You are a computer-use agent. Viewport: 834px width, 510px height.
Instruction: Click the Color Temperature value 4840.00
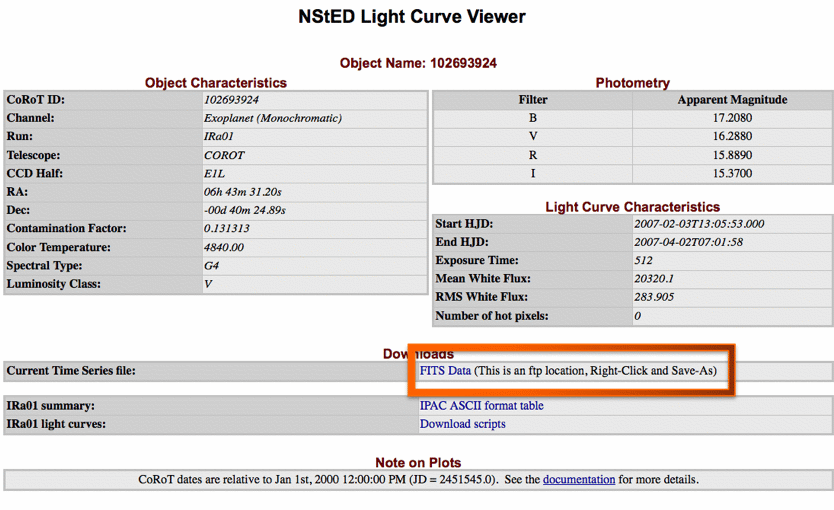click(x=226, y=247)
